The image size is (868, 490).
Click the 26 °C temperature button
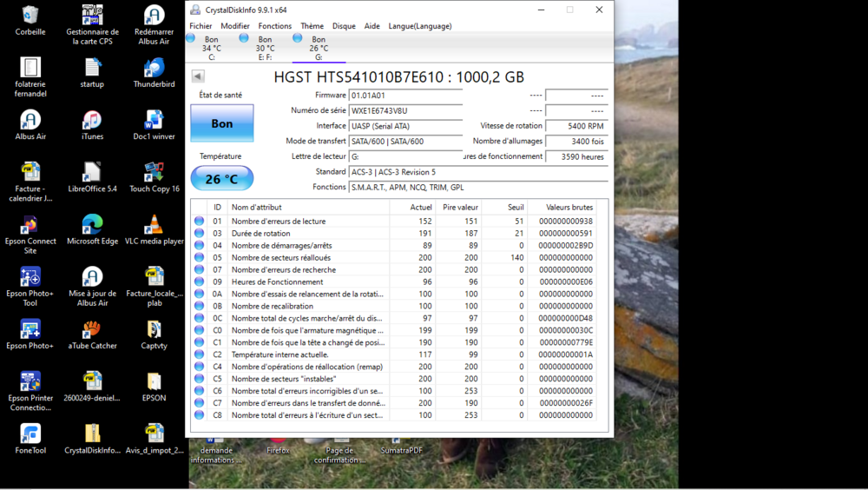click(x=222, y=178)
